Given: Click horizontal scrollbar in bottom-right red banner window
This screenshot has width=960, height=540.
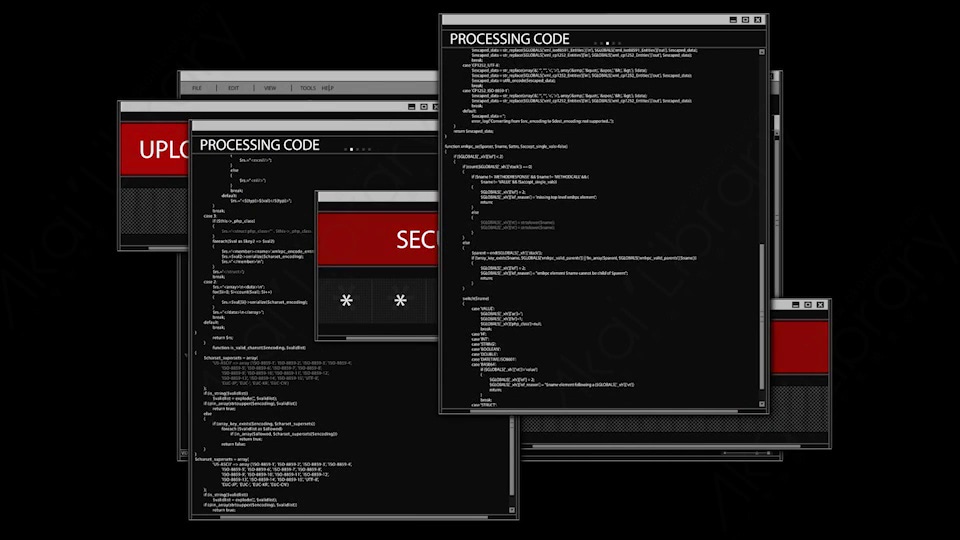Looking at the screenshot, I should (666, 446).
